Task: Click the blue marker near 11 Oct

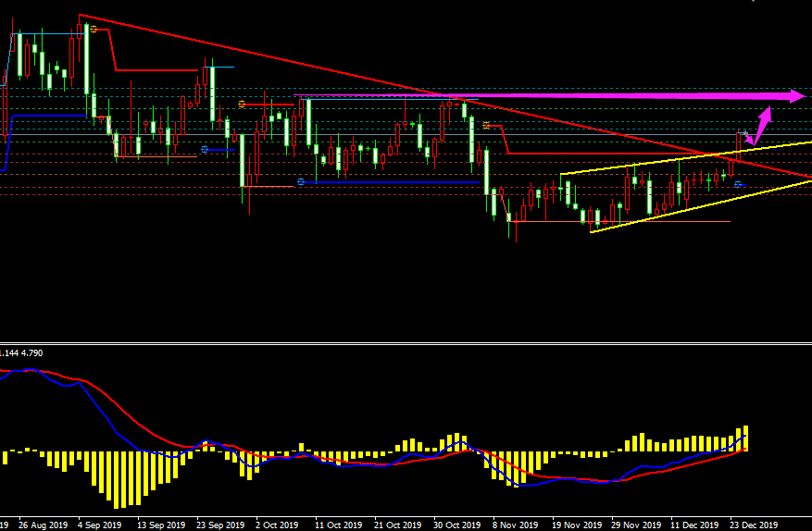Action: point(301,181)
